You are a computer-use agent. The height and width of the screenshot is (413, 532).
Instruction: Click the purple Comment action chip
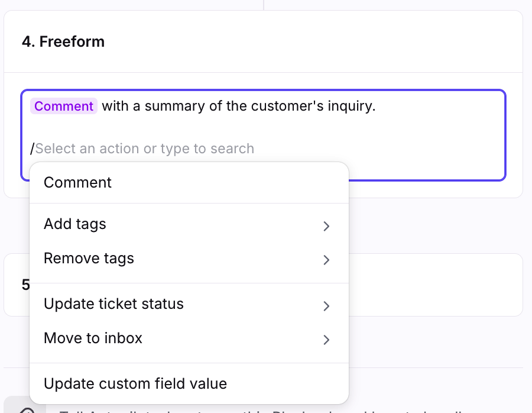(64, 107)
